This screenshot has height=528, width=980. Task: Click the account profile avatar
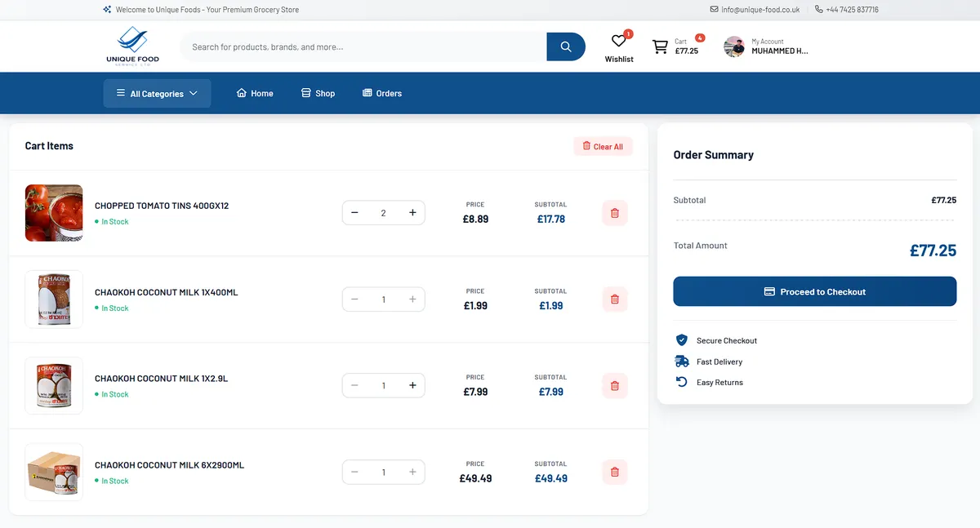tap(734, 47)
